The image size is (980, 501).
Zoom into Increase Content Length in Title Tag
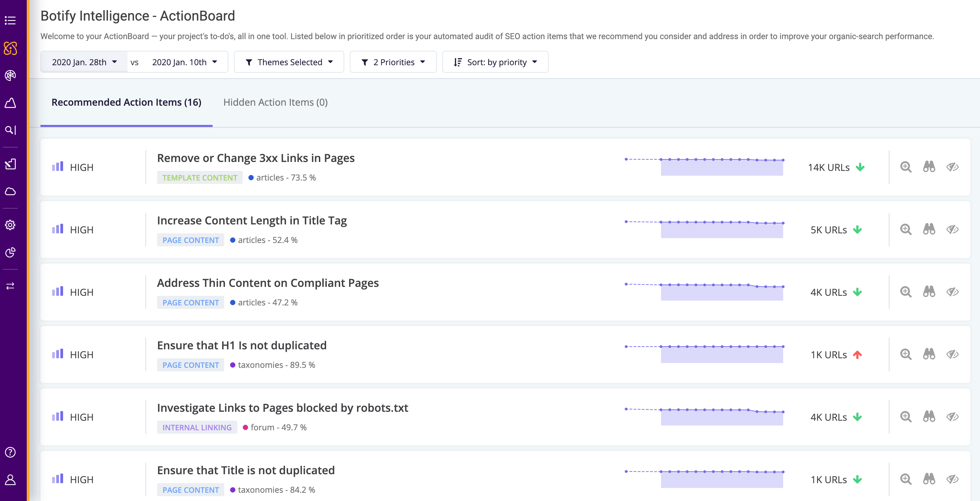(x=906, y=229)
